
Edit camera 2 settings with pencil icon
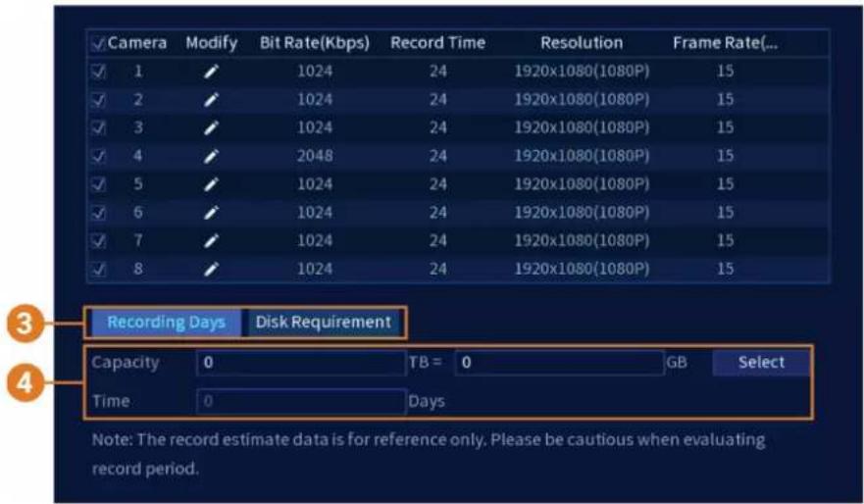[211, 100]
